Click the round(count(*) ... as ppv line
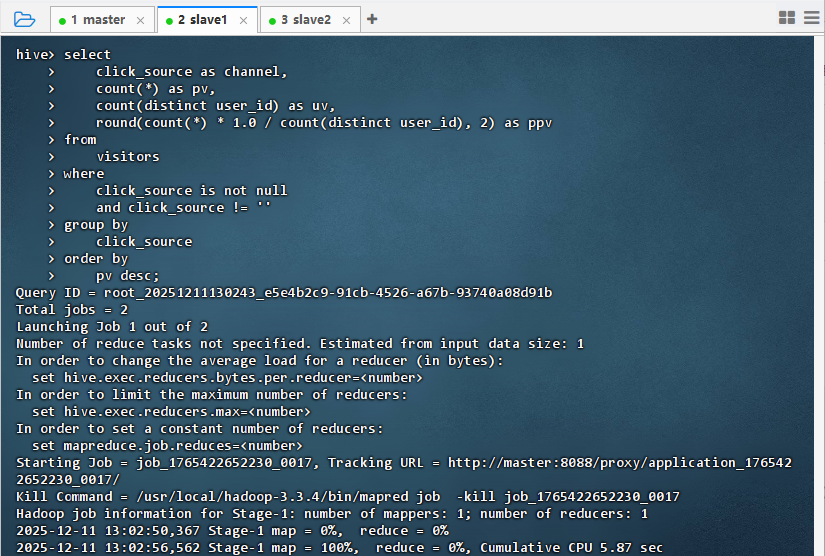The height and width of the screenshot is (556, 825). click(x=324, y=123)
